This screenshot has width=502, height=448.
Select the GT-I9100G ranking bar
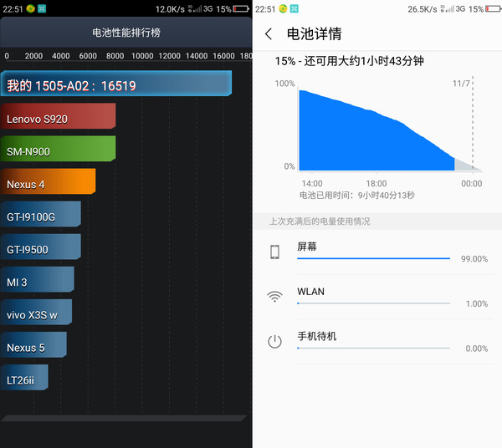(41, 214)
